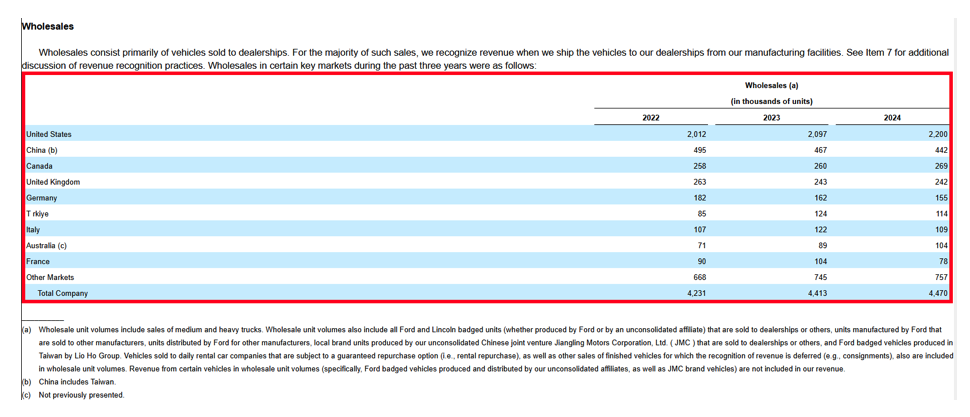Select the United Kingdom row label

(x=53, y=182)
